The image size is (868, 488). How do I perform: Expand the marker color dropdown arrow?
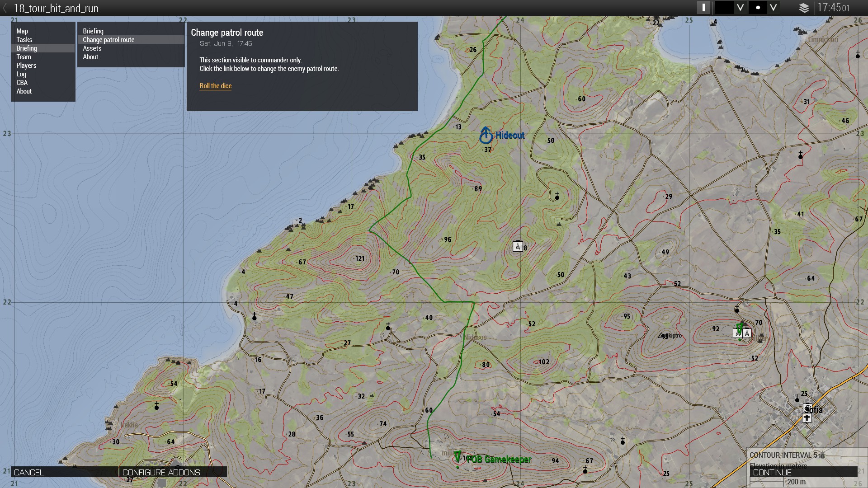click(x=740, y=8)
